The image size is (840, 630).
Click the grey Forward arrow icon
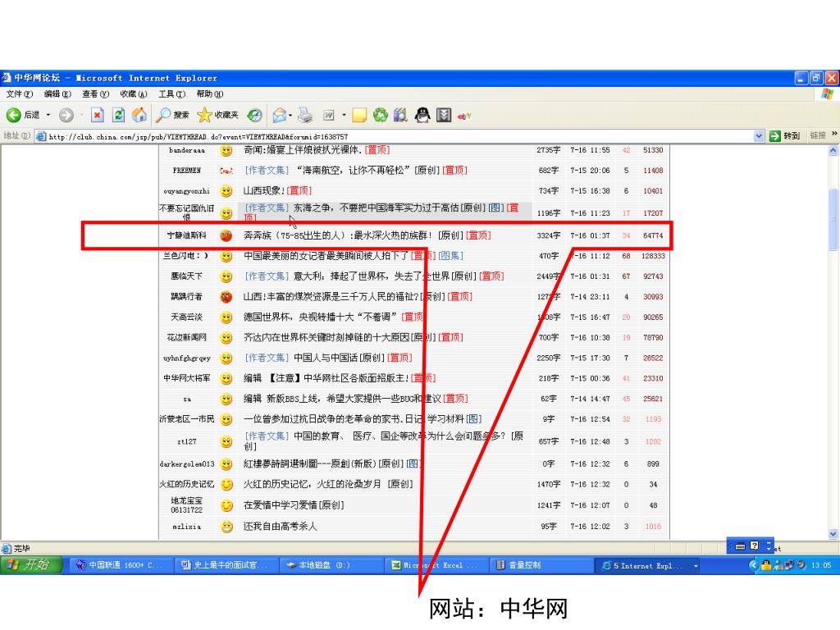[x=66, y=115]
